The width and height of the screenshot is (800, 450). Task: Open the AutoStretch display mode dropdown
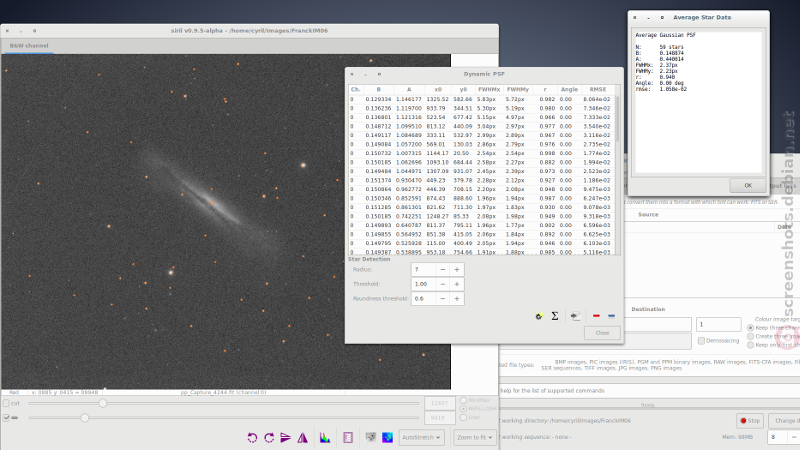(421, 437)
